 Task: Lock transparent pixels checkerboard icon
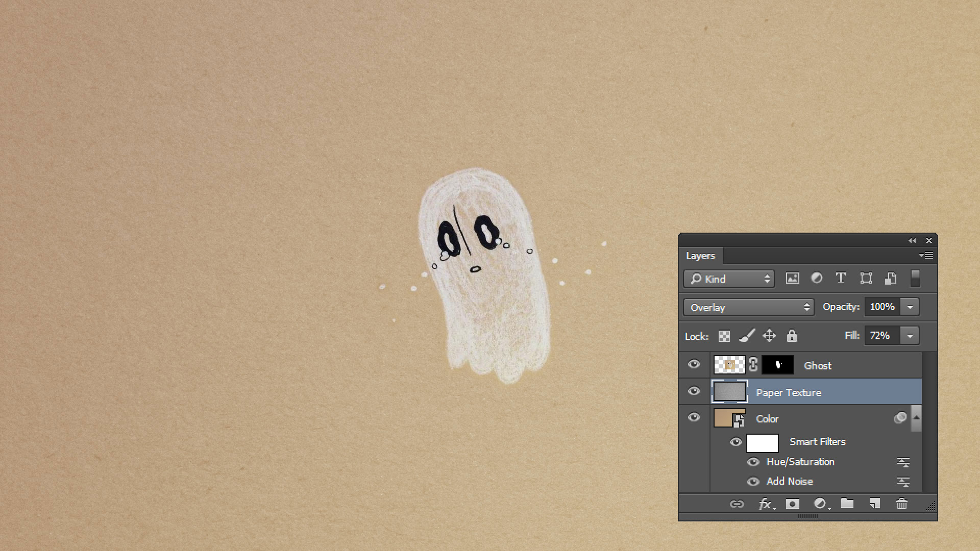pos(724,336)
